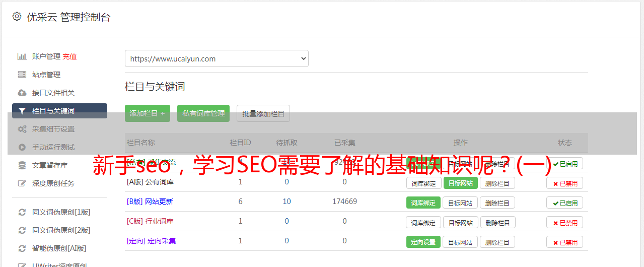Click the 栏目与关键词 page heading
The image size is (644, 267).
coord(155,87)
